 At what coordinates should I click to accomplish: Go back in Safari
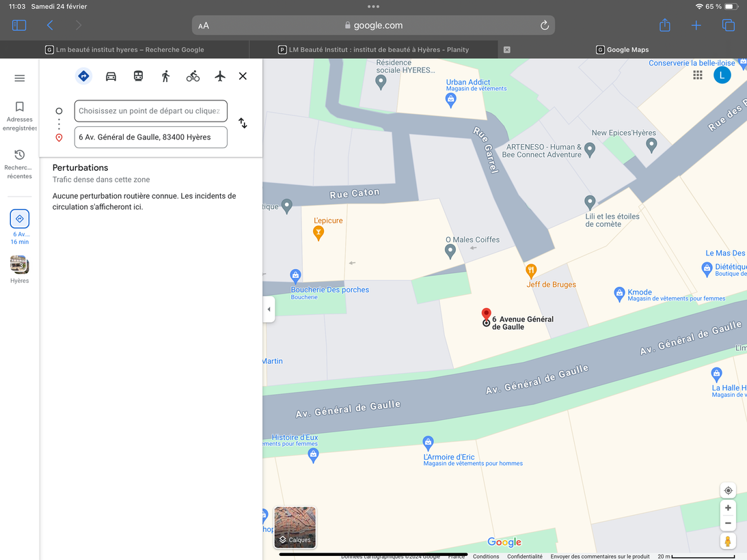click(x=49, y=25)
